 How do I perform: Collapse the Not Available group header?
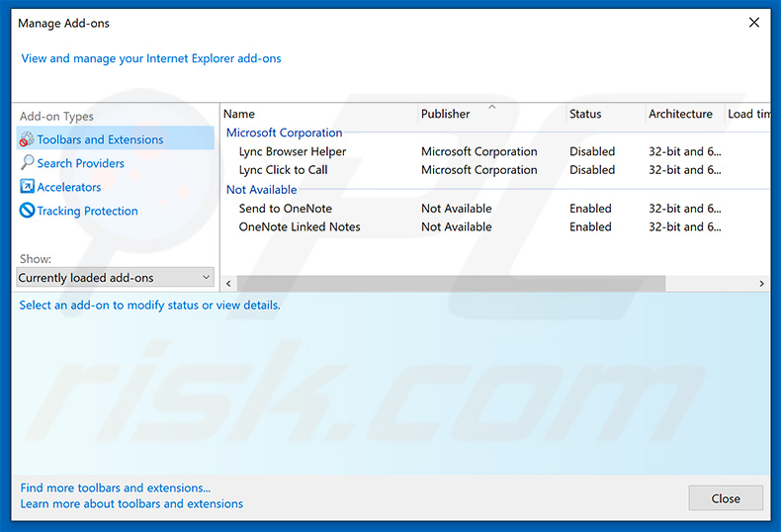point(261,190)
